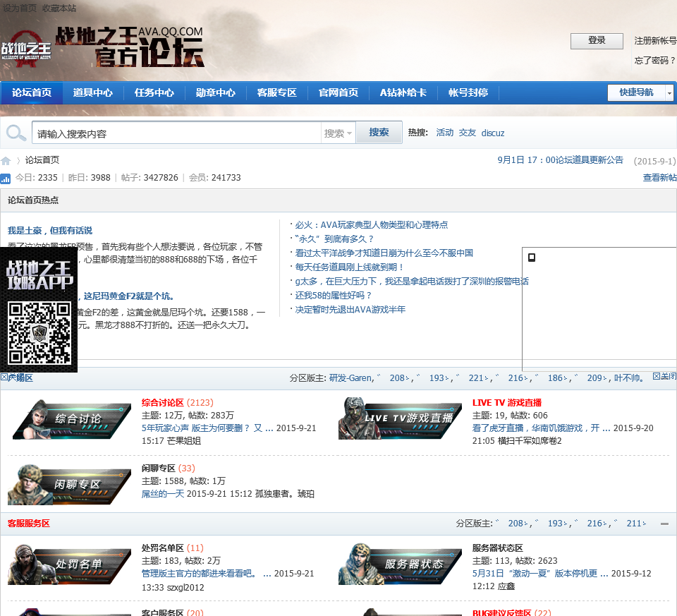Open 官网首页 in navigation bar

338,92
